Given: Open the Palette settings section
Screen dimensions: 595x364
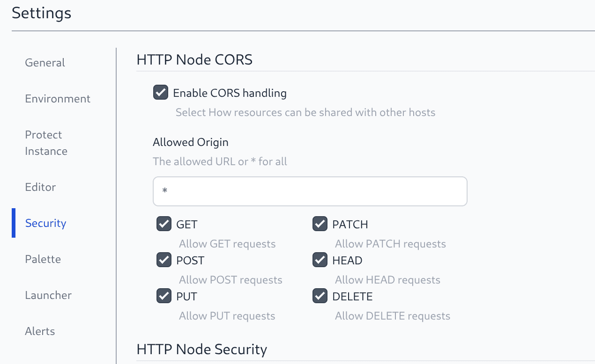Looking at the screenshot, I should pyautogui.click(x=43, y=259).
